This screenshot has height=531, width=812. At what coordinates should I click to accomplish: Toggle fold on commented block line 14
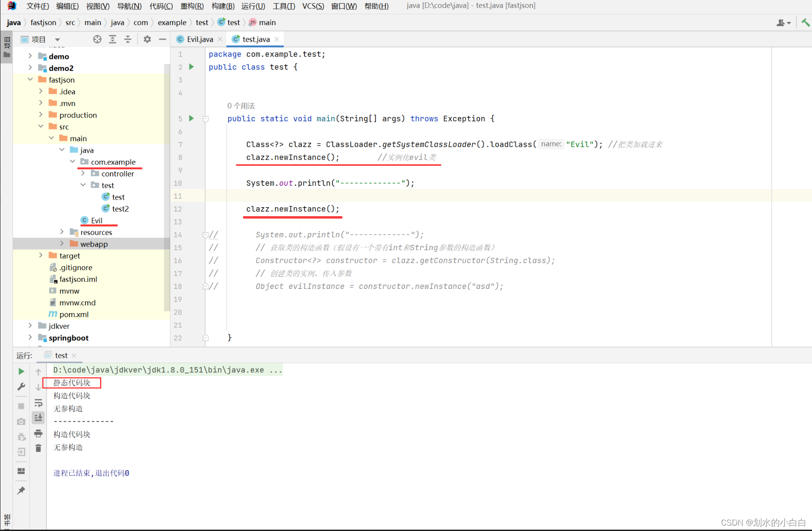[206, 235]
